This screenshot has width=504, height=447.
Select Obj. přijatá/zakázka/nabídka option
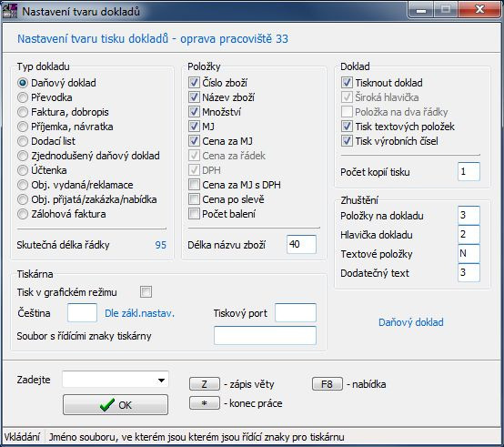click(23, 199)
